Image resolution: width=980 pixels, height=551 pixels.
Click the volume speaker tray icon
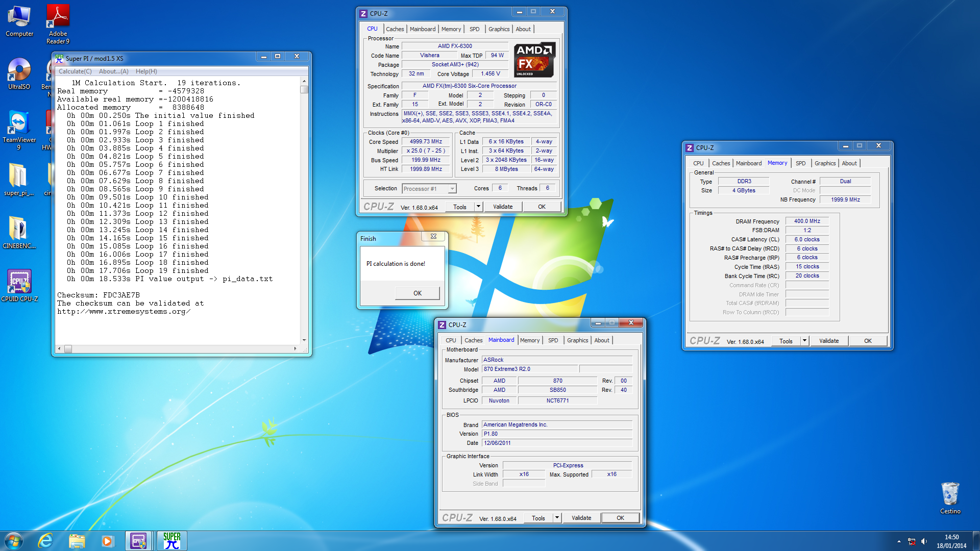click(x=924, y=541)
